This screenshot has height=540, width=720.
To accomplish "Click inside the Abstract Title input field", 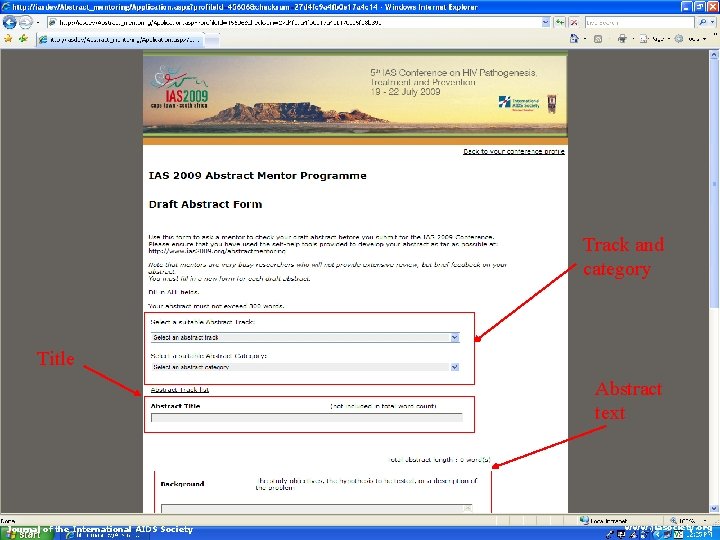I will coord(306,417).
